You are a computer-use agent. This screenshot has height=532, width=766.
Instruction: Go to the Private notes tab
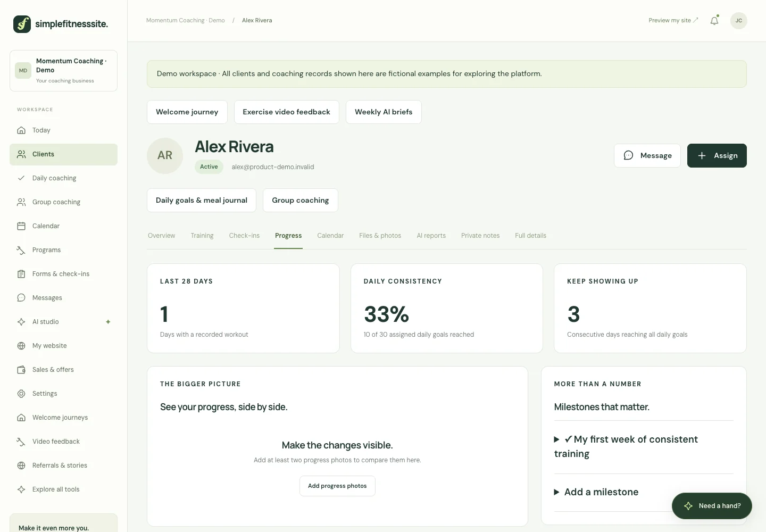point(480,236)
